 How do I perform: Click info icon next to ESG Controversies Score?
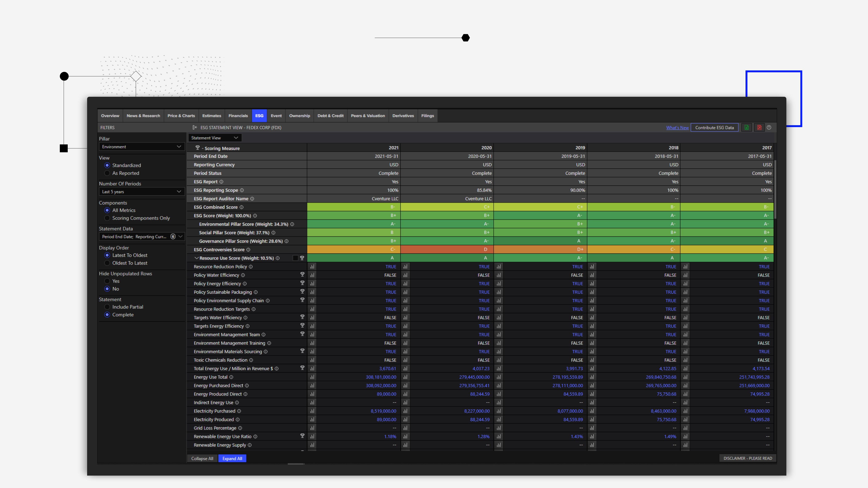[x=248, y=250]
